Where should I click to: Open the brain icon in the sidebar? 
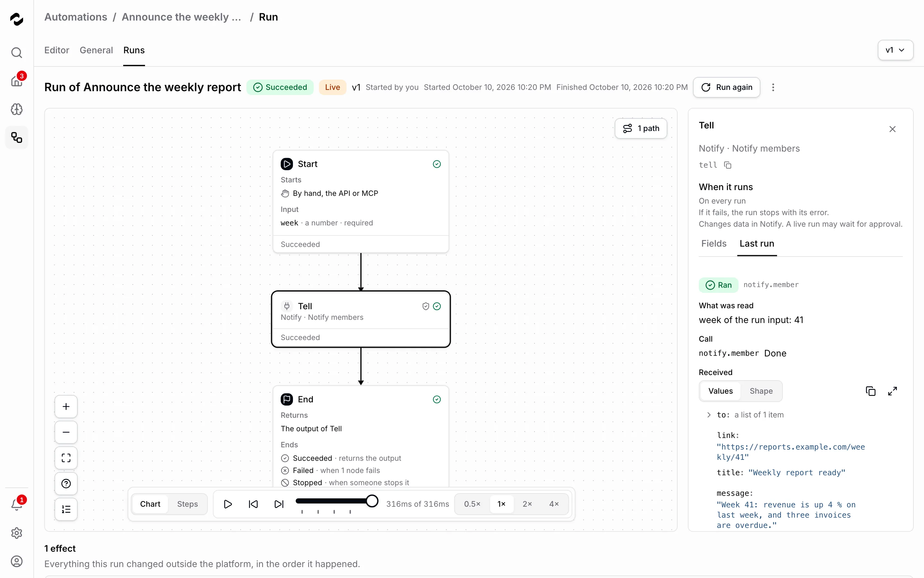16,109
